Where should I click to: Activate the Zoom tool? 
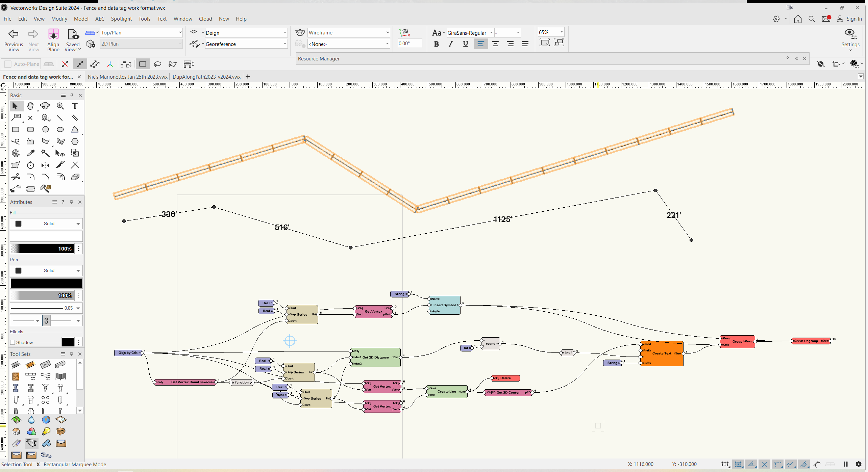[x=60, y=106]
